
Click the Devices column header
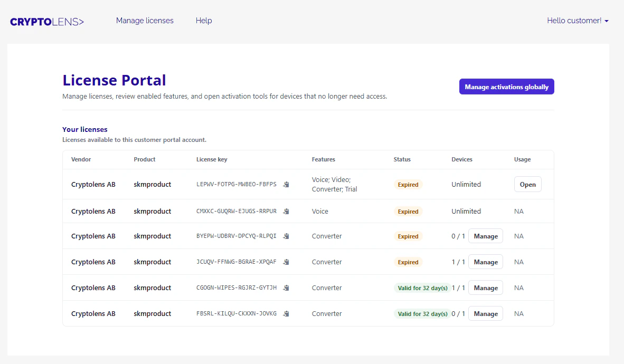461,159
